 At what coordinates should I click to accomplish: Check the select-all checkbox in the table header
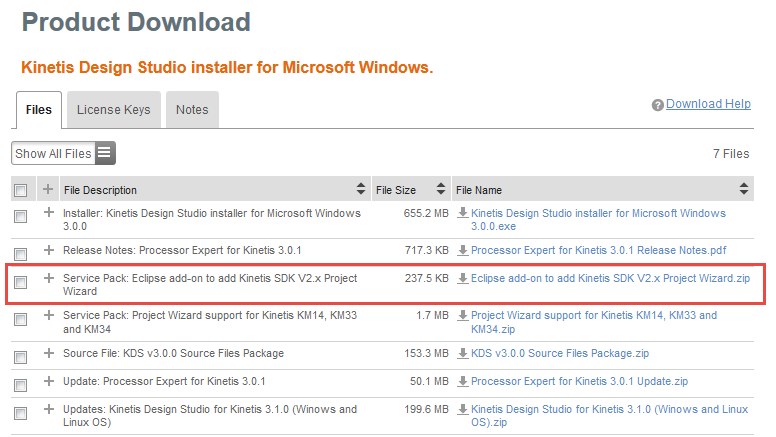[21, 190]
